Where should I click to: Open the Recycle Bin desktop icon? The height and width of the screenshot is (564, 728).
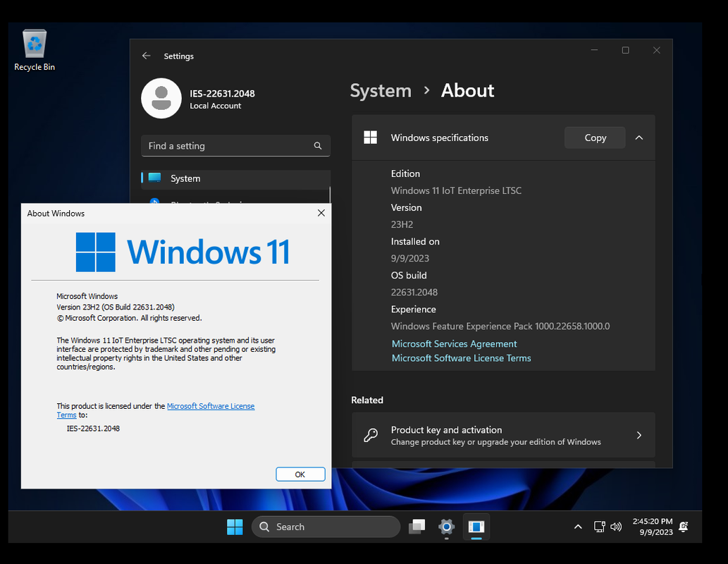coord(35,50)
